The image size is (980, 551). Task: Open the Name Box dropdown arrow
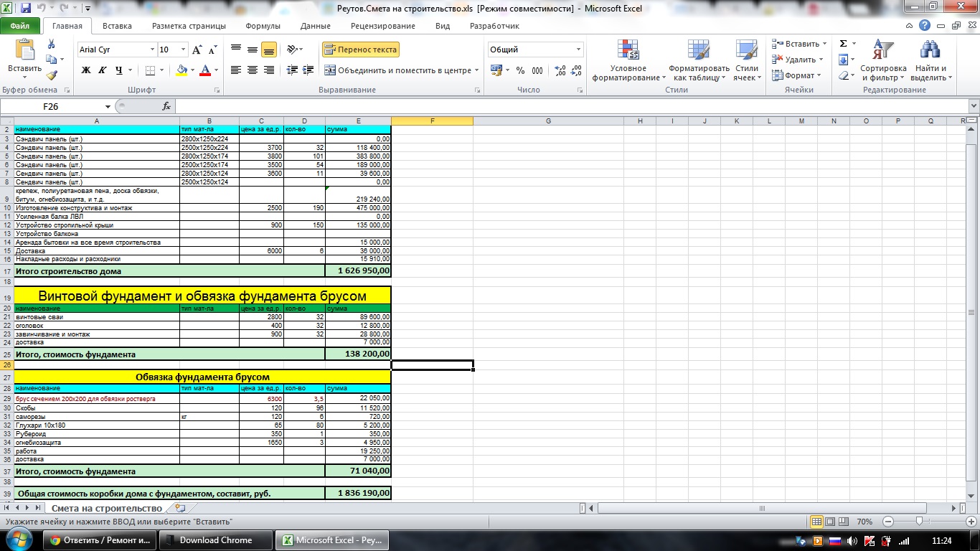coord(108,106)
